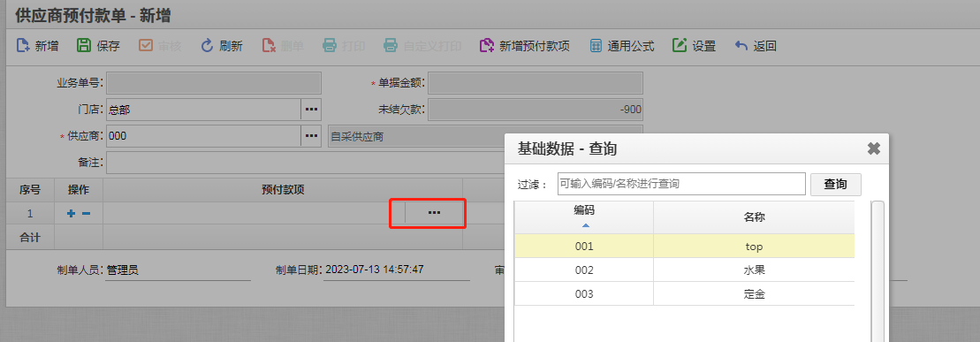The image size is (980, 342).
Task: Select row 002 水果
Action: (x=684, y=270)
